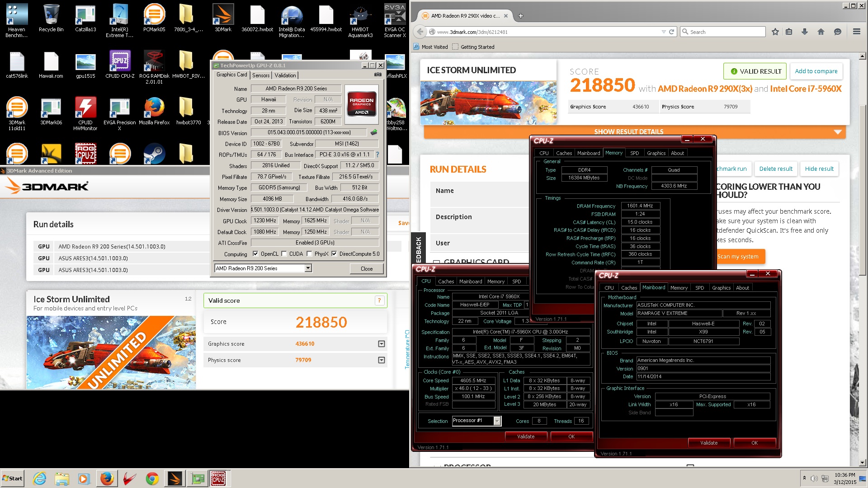Switch to the Sensors tab in GPU-Z
The width and height of the screenshot is (868, 488).
261,75
